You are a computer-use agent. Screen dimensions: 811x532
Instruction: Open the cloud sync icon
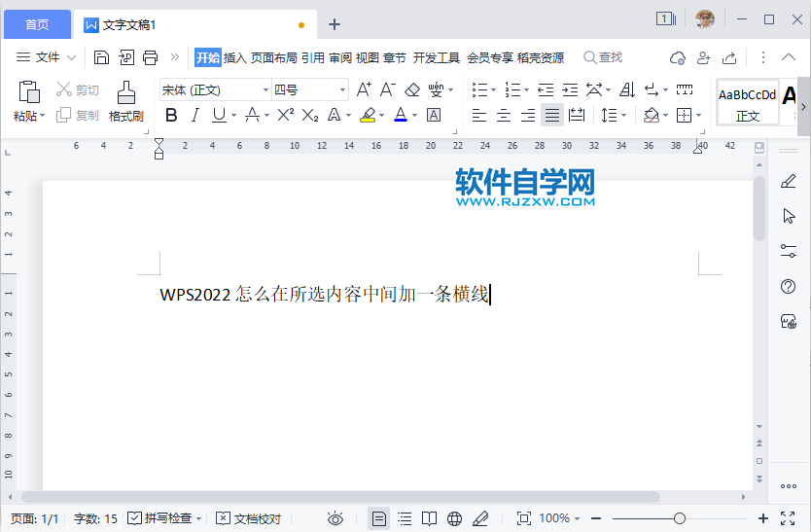coord(678,58)
